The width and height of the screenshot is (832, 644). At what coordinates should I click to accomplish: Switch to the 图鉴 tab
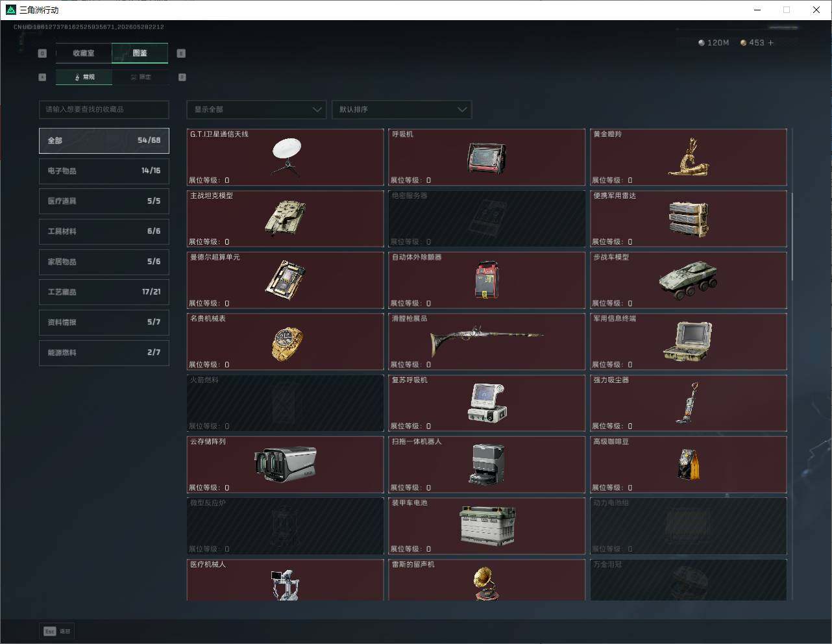(140, 53)
